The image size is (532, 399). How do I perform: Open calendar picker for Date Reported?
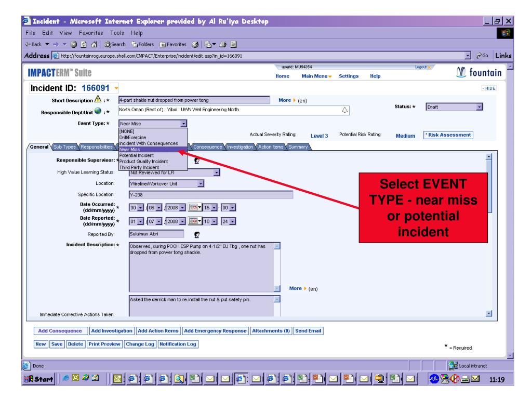(x=195, y=221)
